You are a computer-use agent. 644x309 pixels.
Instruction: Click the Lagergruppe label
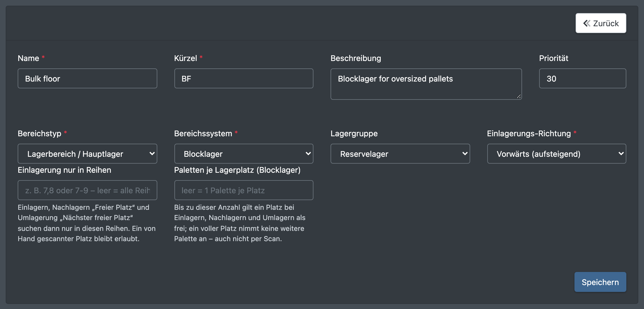coord(354,133)
